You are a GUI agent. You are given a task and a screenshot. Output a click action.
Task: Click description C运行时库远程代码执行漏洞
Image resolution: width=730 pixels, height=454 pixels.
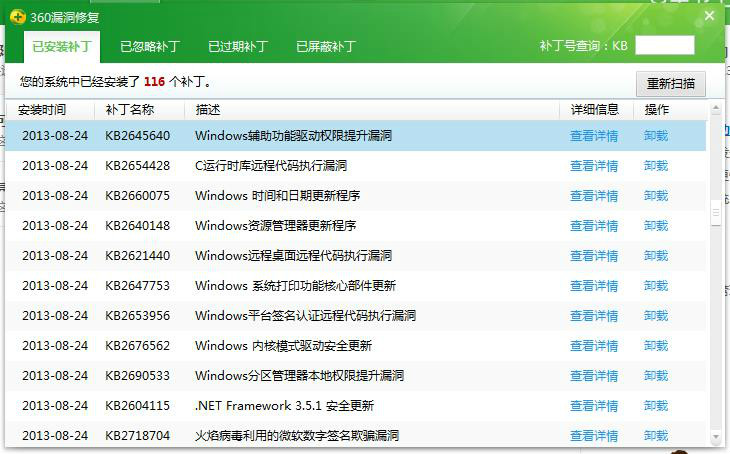(271, 166)
